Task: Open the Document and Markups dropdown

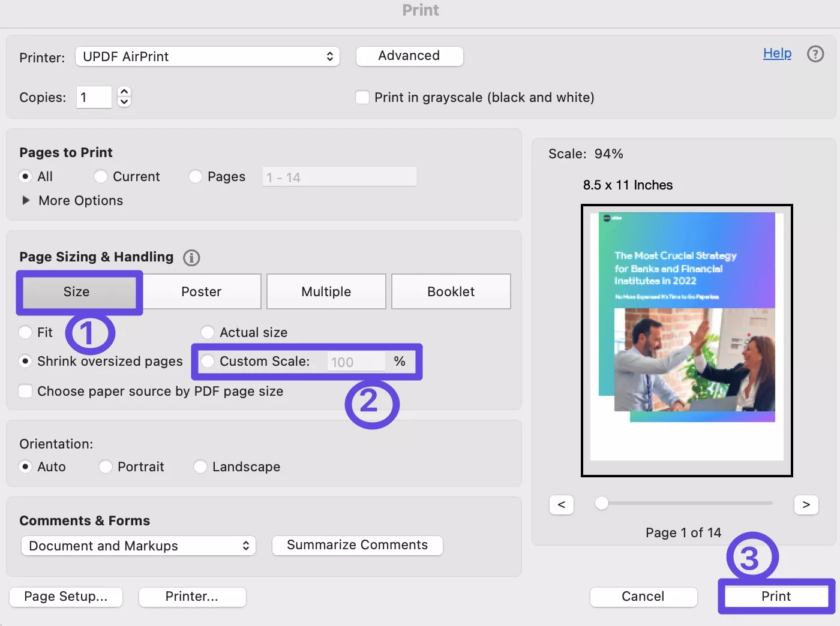Action: tap(138, 546)
